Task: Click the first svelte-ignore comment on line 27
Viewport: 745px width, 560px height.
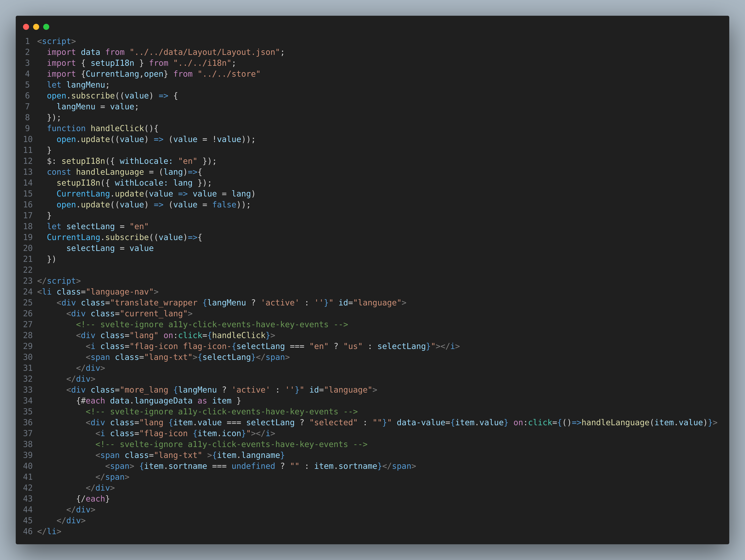Action: click(212, 325)
